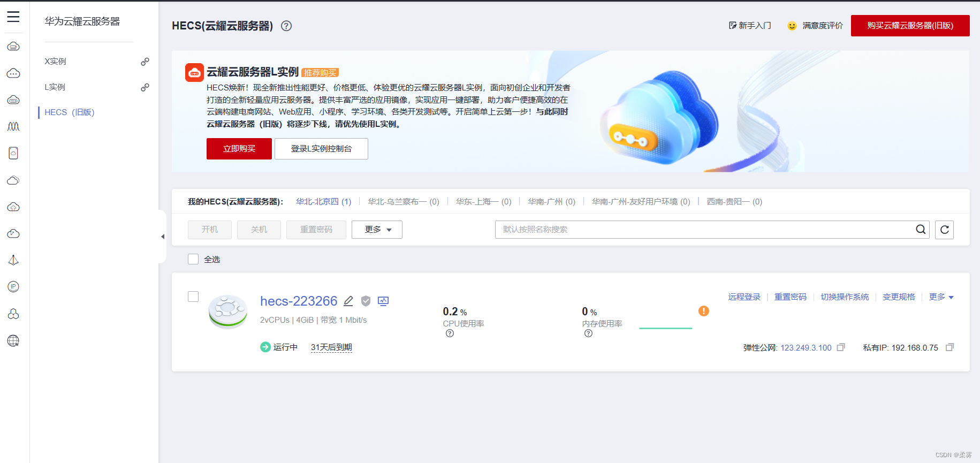Click 购买云耀云服务器(旧版) button
The image size is (980, 463).
[x=910, y=26]
